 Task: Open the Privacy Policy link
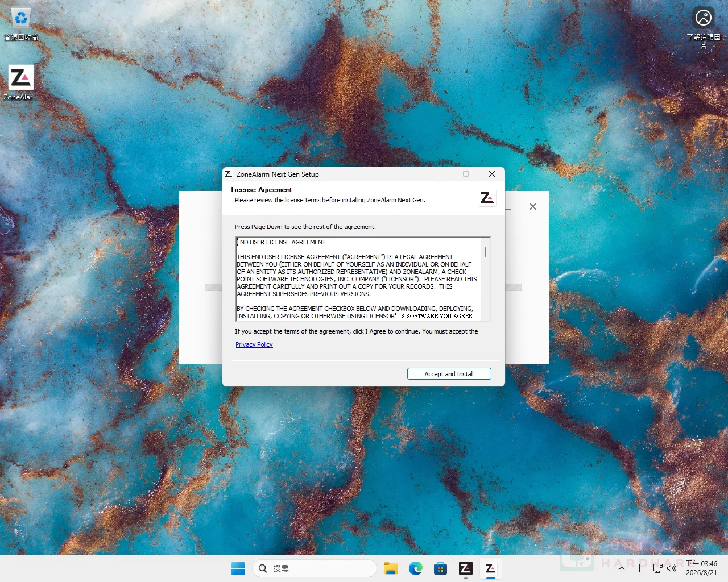pos(254,344)
